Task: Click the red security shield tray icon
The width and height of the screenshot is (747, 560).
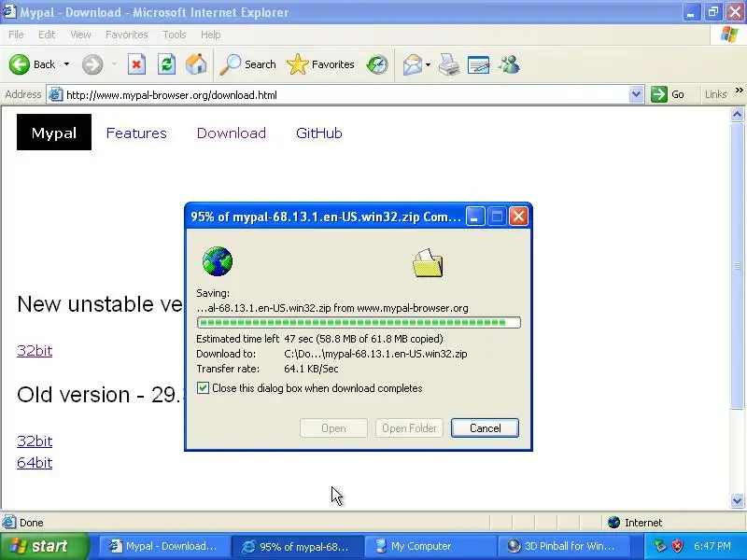Action: tap(678, 546)
